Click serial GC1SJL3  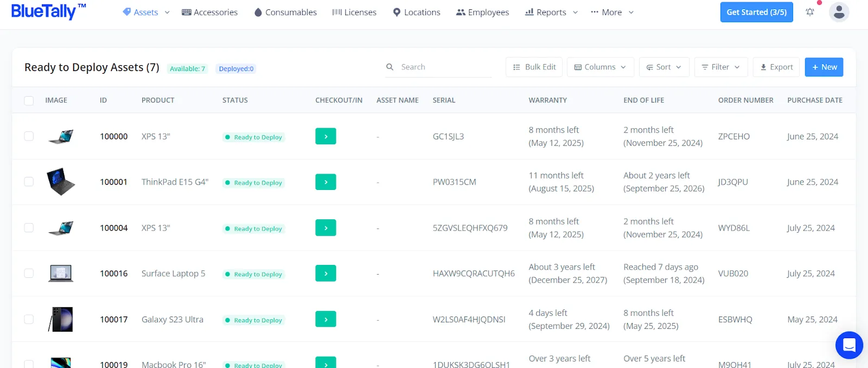[x=448, y=136]
